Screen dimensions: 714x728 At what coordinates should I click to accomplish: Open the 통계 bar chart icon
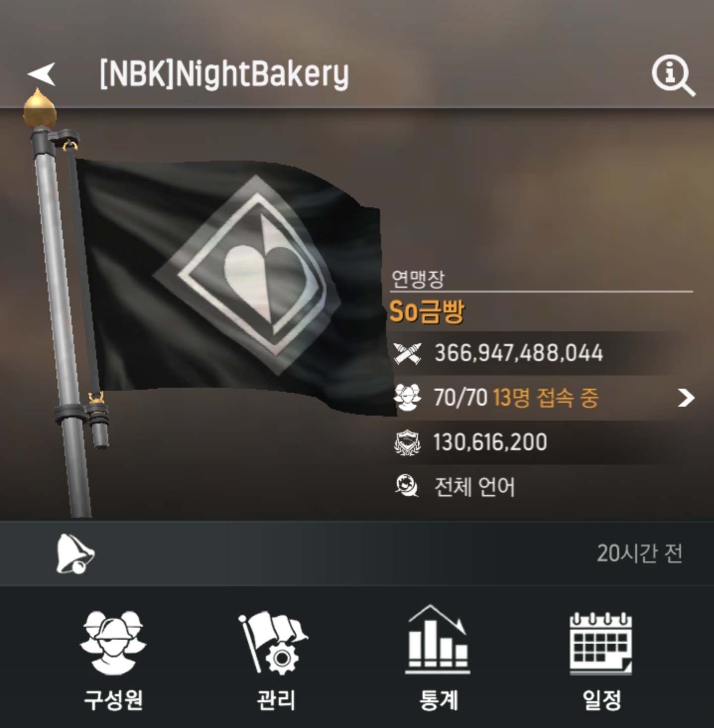tap(437, 640)
